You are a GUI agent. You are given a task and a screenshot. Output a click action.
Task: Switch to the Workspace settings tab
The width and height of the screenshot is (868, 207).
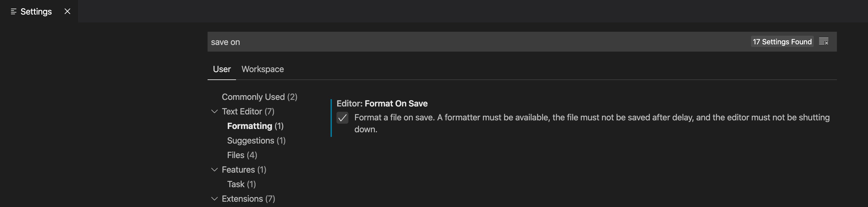point(262,69)
